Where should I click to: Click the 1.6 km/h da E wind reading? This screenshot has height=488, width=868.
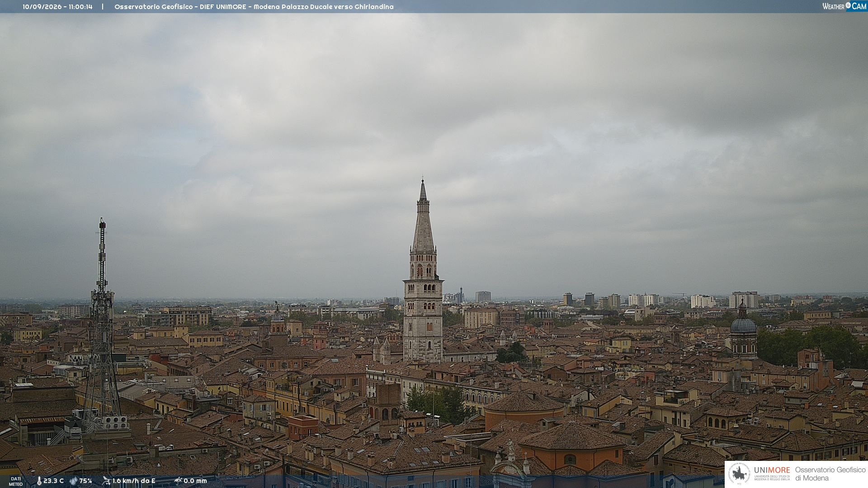(134, 481)
